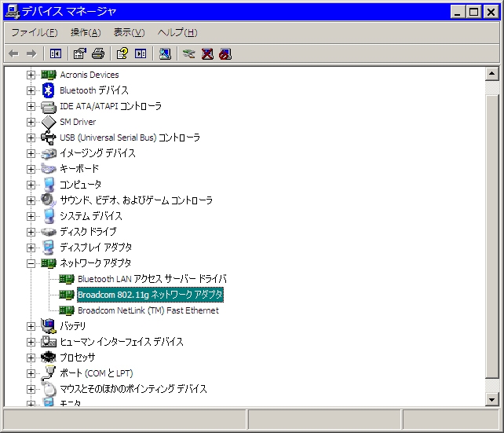
Task: Expand the バッテリ node
Action: coord(31,326)
